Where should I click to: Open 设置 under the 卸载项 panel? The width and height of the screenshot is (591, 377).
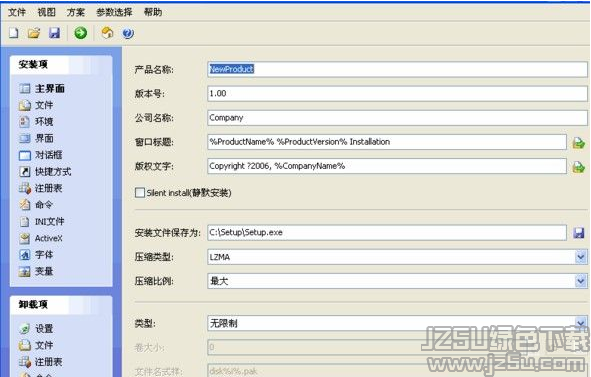click(36, 329)
